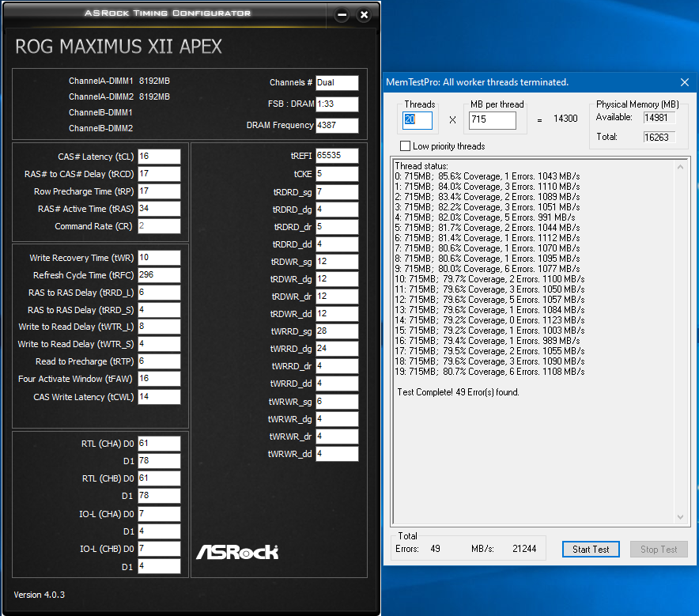Click the Total physical memory value
Screen dimensions: 699x616
coord(659,138)
